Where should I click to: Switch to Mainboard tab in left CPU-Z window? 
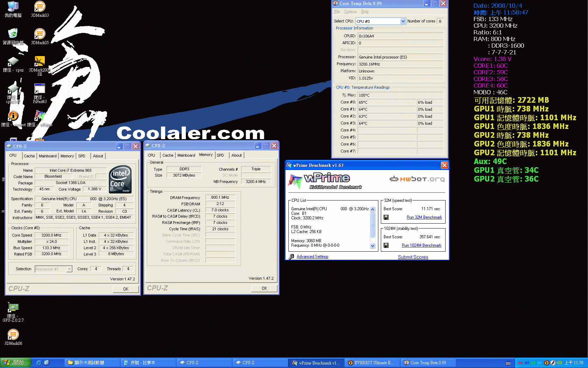[48, 156]
